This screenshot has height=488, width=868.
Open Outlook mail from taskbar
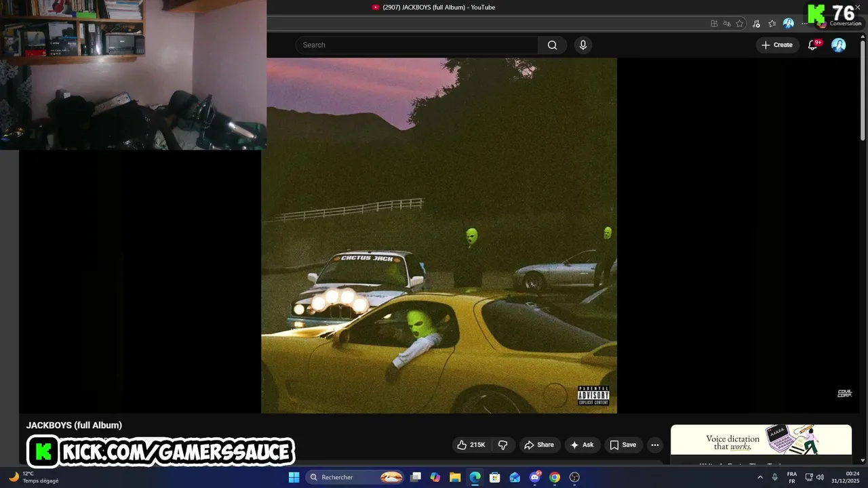pyautogui.click(x=515, y=477)
